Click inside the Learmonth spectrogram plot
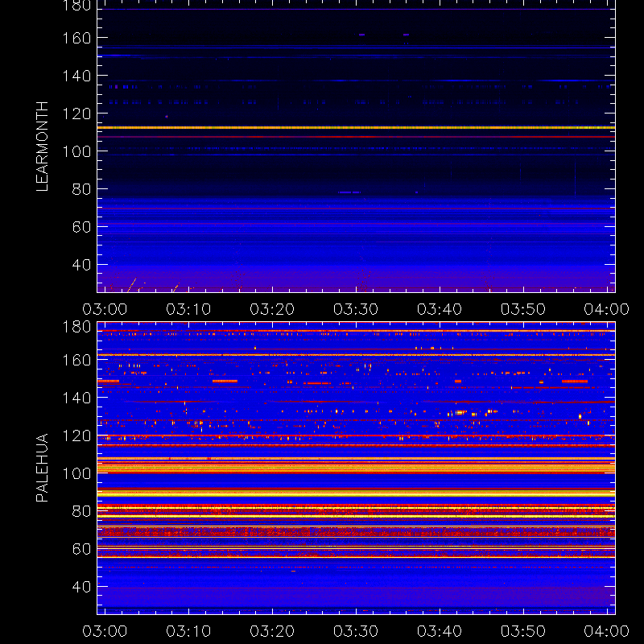Image resolution: width=644 pixels, height=644 pixels. coord(356,147)
